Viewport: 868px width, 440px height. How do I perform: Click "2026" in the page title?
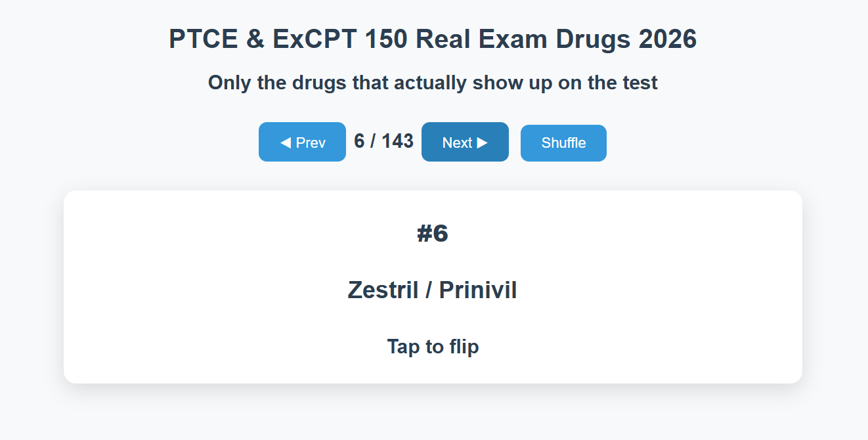667,39
